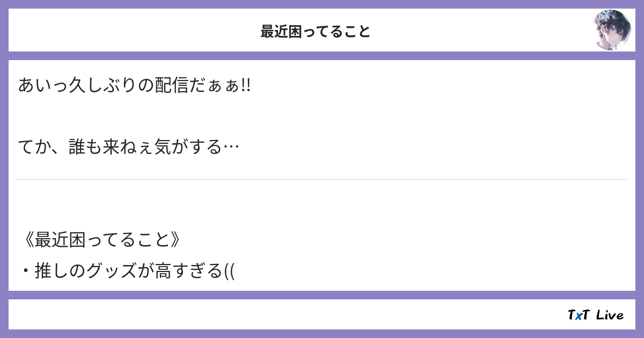Click the word Live in the footer logo
This screenshot has height=338, width=644.
click(x=610, y=315)
